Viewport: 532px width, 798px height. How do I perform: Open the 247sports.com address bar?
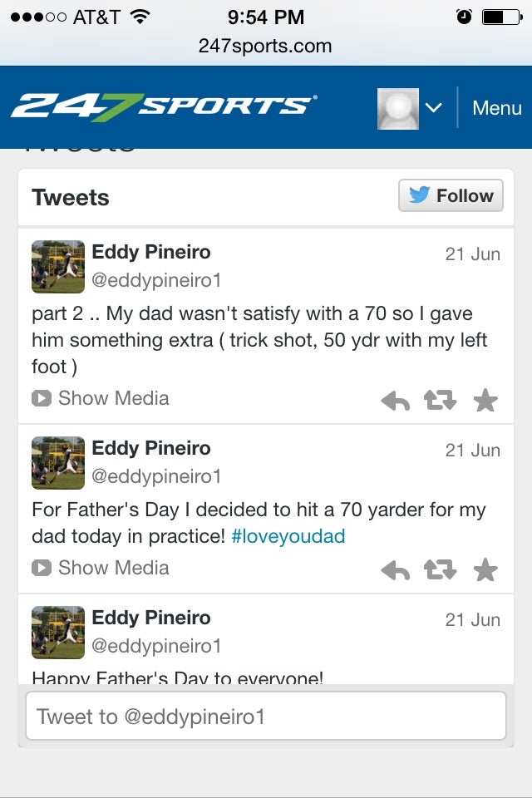265,46
